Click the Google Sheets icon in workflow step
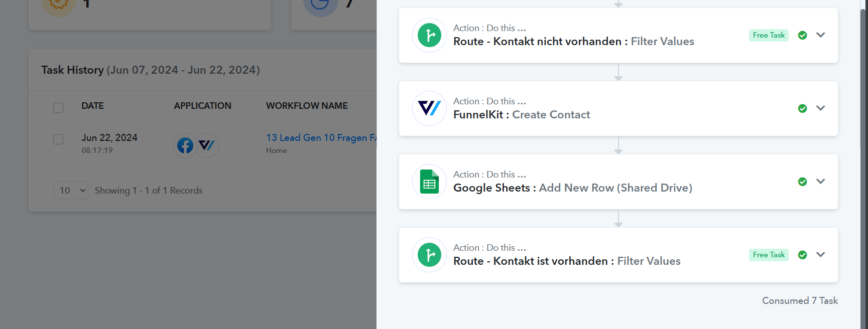This screenshot has width=868, height=329. [429, 182]
